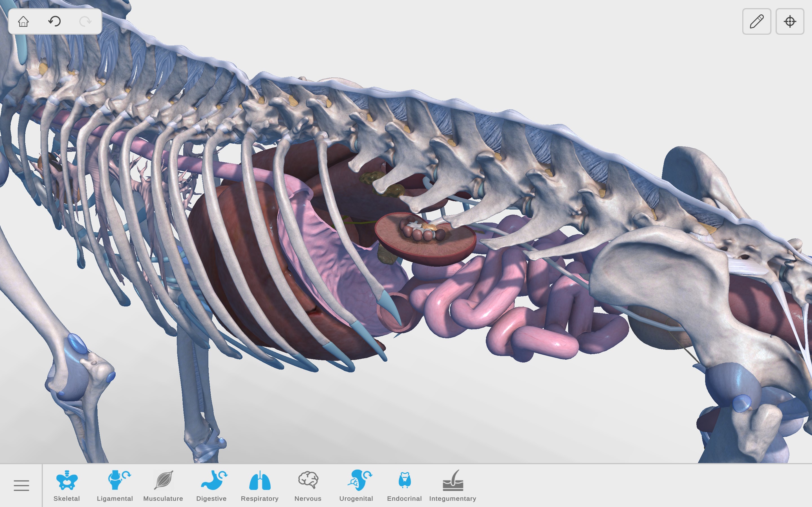Select the Endocrinal thyroid icon
812x507 pixels.
pos(405,480)
